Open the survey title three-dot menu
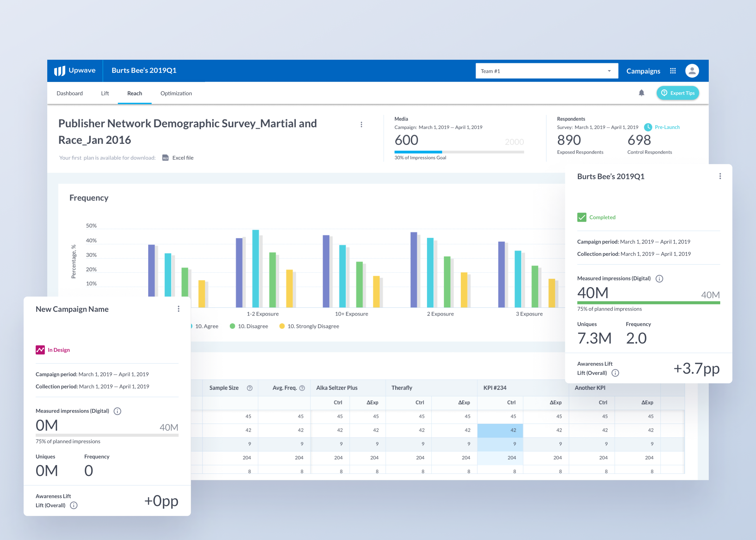Screen dimensions: 756x540 [x=361, y=125]
